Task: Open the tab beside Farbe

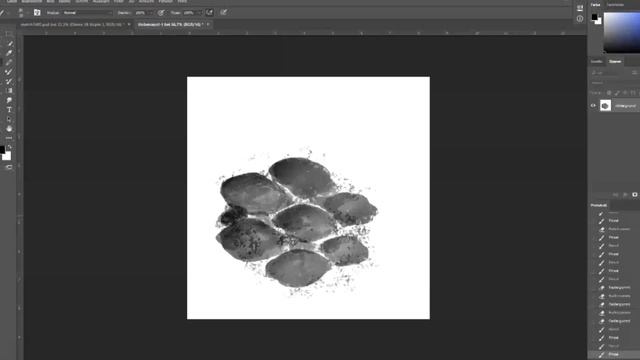Action: [x=615, y=5]
